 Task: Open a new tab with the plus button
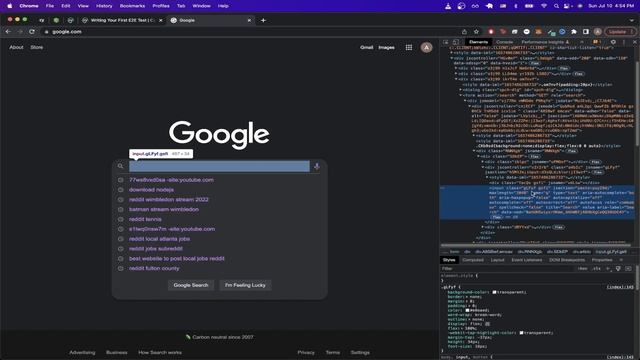click(263, 20)
